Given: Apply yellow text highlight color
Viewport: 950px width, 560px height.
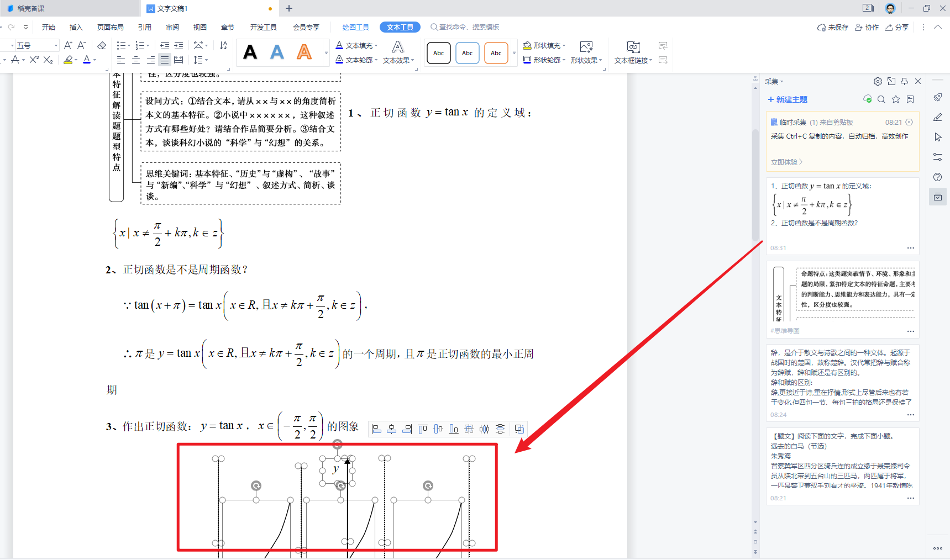Looking at the screenshot, I should point(68,60).
